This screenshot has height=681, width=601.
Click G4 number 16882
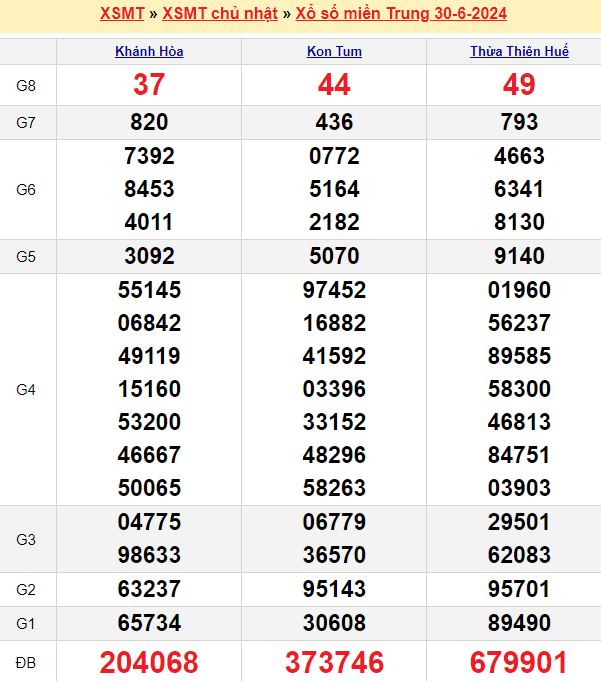(334, 323)
